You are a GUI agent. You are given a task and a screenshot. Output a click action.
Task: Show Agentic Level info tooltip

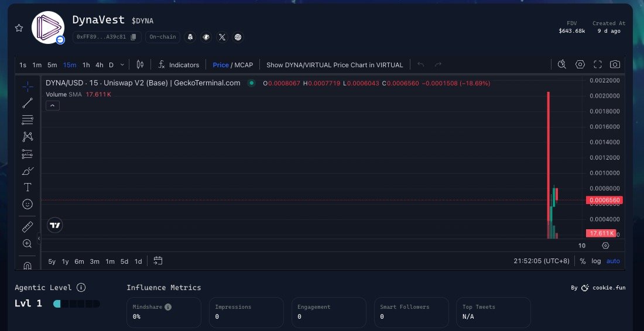coord(81,288)
